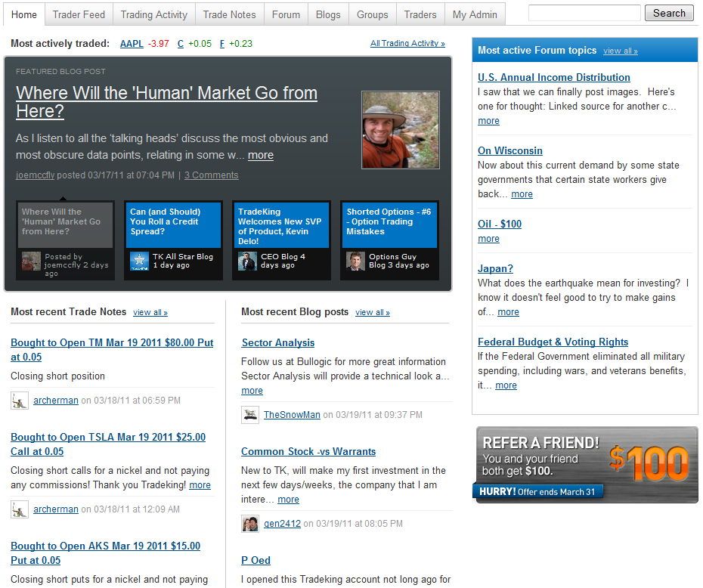
Task: Click TheSnowMan's avatar icon
Action: point(250,414)
